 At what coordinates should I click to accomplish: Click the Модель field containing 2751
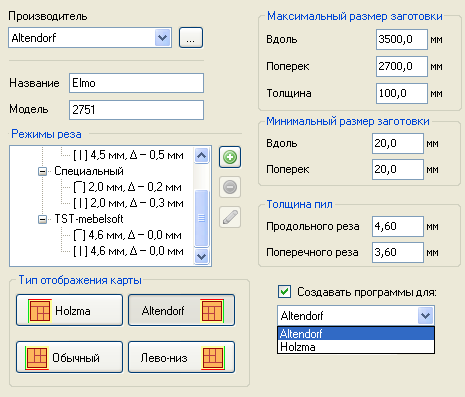(136, 110)
